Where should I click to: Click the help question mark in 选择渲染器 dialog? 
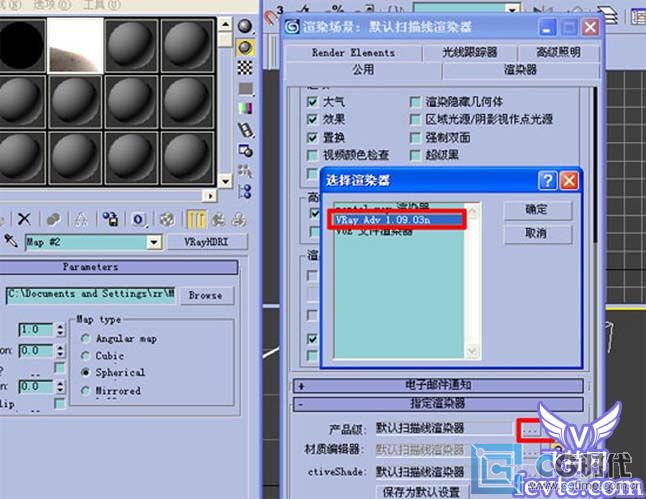[x=547, y=180]
